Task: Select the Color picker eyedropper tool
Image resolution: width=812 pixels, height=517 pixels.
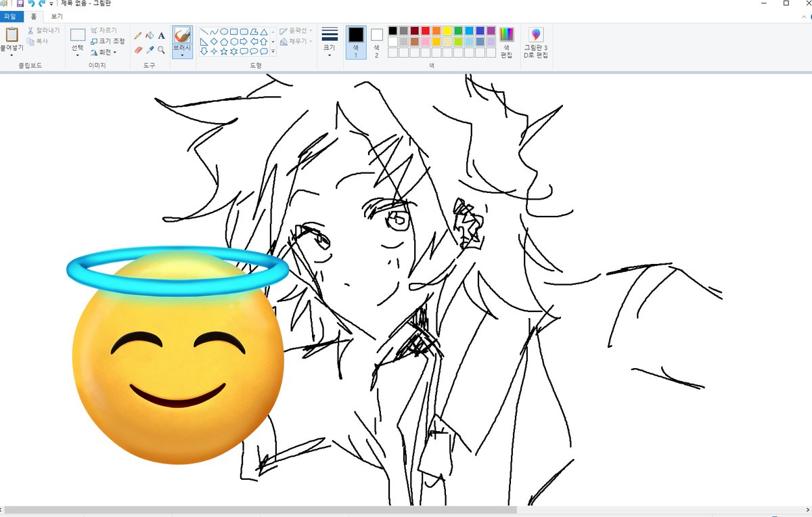Action: click(150, 49)
